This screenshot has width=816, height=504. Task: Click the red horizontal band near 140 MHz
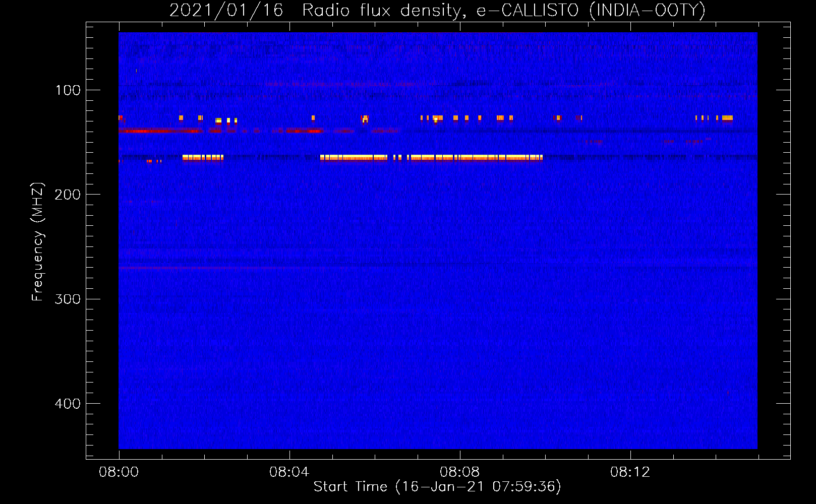pos(221,131)
